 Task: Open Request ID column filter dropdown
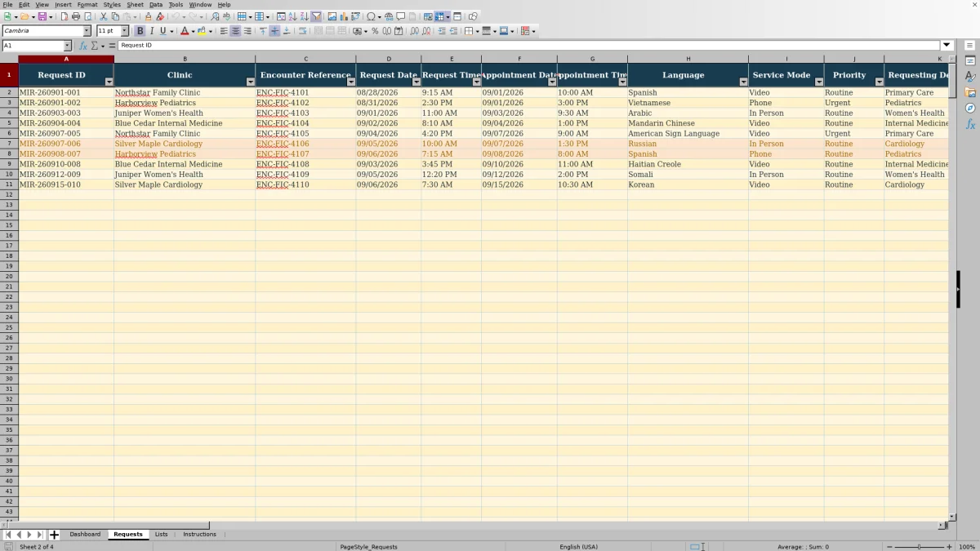109,82
